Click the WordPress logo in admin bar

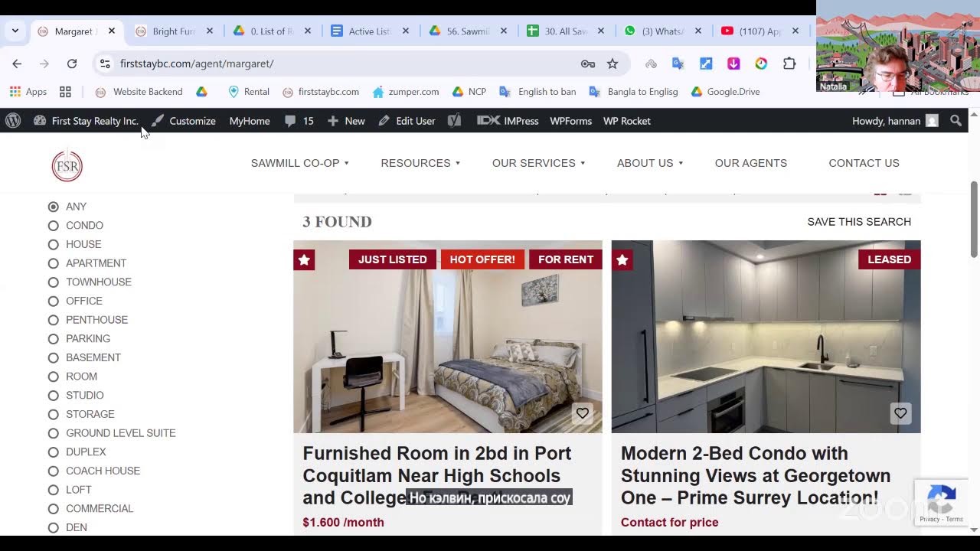(13, 121)
